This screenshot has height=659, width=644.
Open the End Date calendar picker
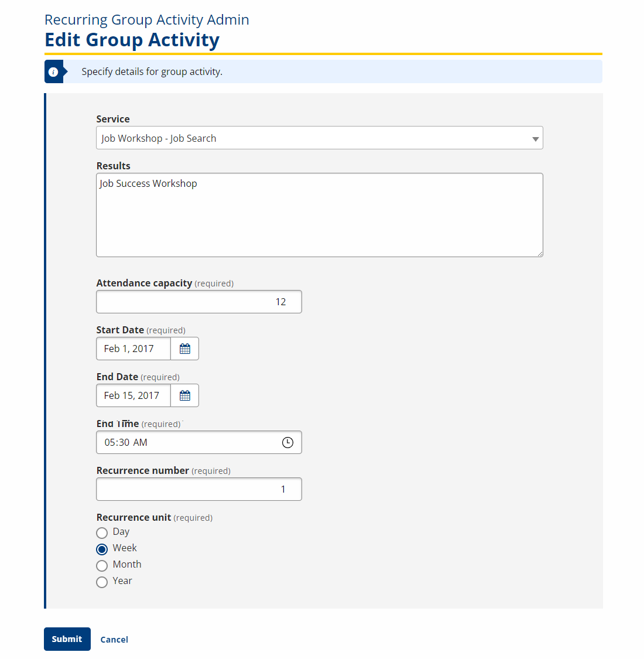pyautogui.click(x=185, y=395)
